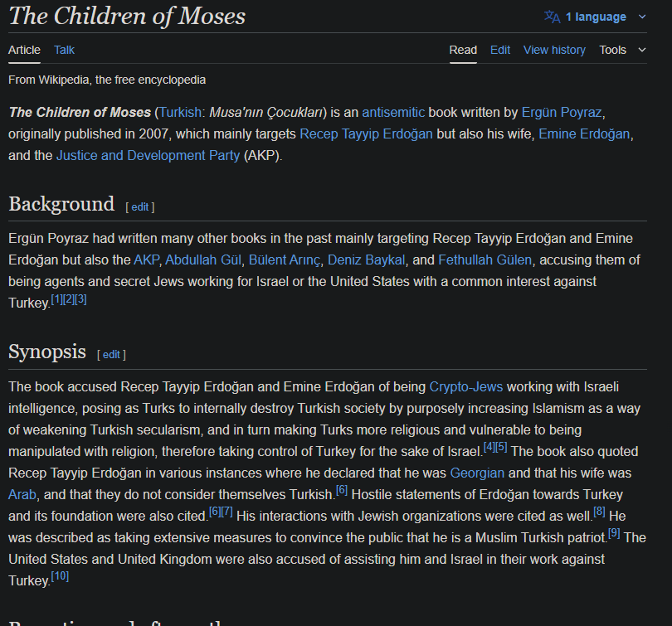The width and height of the screenshot is (672, 626).
Task: Switch to the Article tab
Action: pyautogui.click(x=24, y=50)
